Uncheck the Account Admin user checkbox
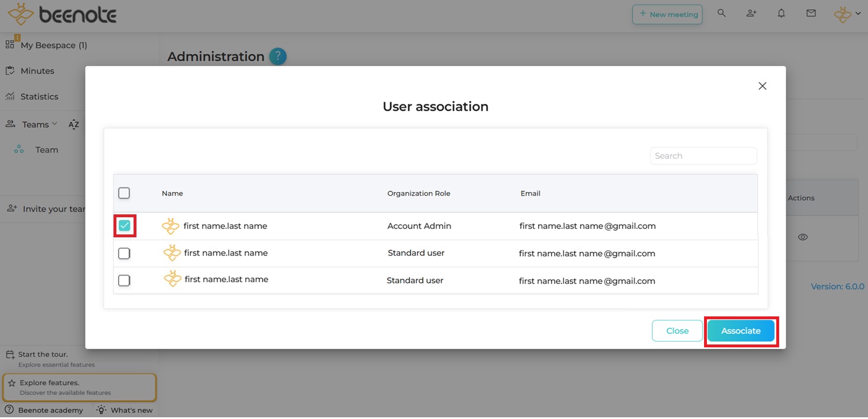Image resolution: width=868 pixels, height=419 pixels. point(124,226)
